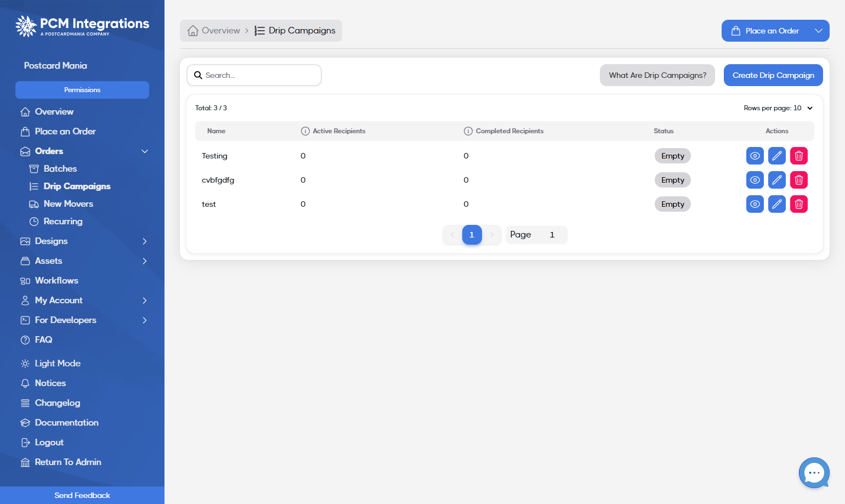Click the Send Feedback button
The height and width of the screenshot is (504, 845).
click(82, 495)
